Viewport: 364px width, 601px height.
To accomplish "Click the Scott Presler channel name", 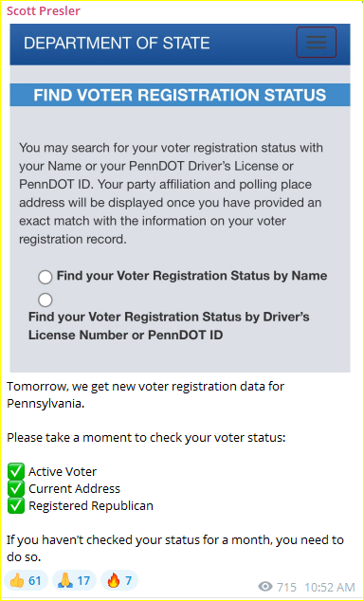I will pos(44,10).
